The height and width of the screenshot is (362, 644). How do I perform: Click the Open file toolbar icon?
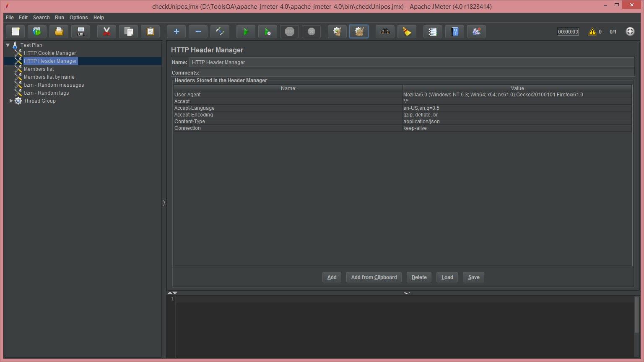click(x=59, y=31)
